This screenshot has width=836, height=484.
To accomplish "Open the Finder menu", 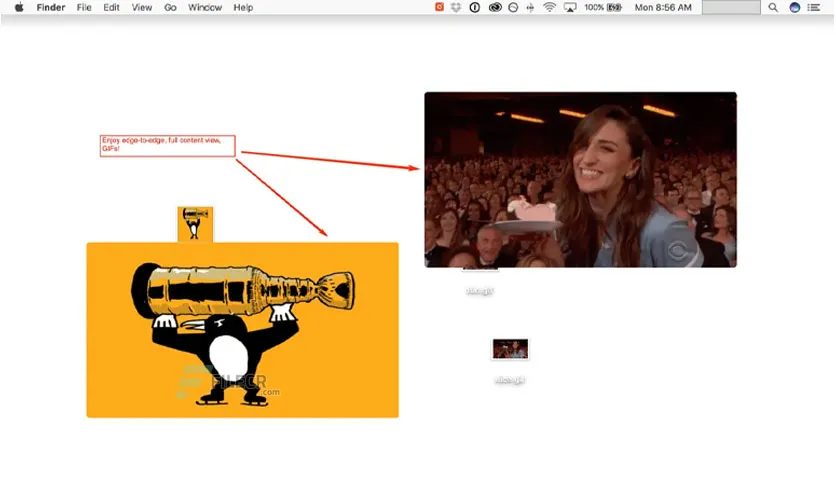I will (x=51, y=7).
